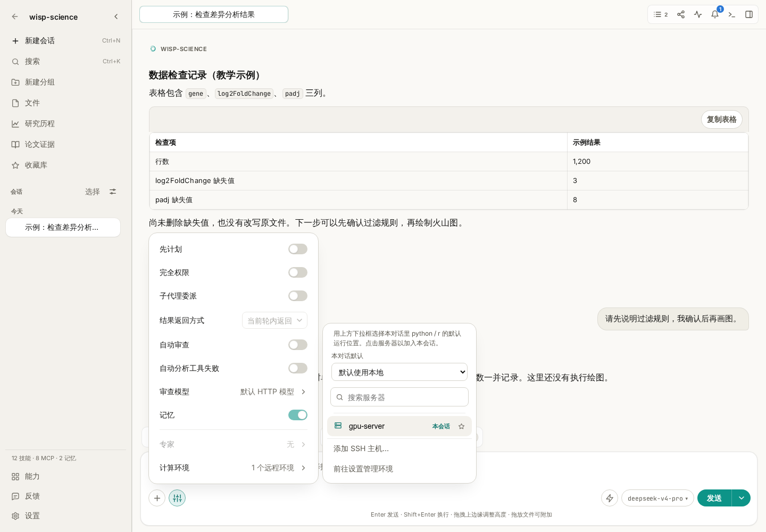Click the plus attach button in composer
This screenshot has width=766, height=532.
(x=157, y=498)
